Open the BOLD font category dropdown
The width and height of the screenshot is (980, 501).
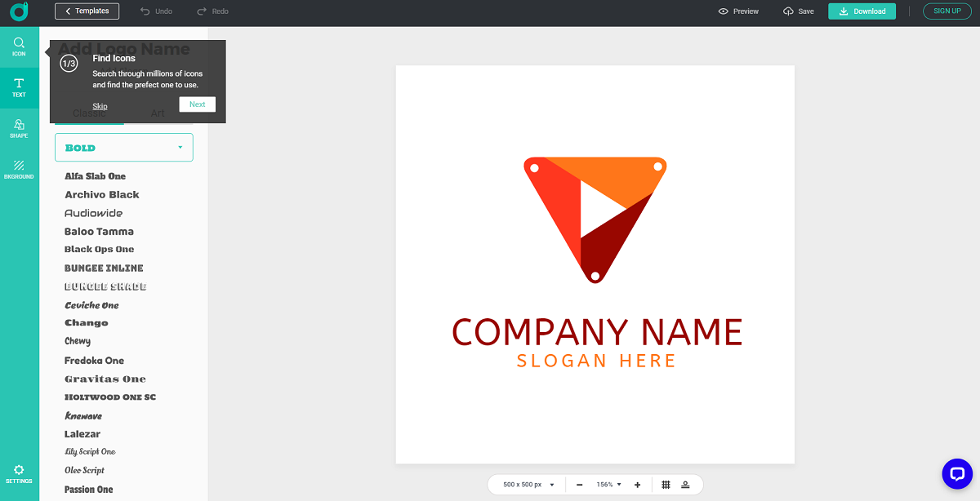pos(123,148)
